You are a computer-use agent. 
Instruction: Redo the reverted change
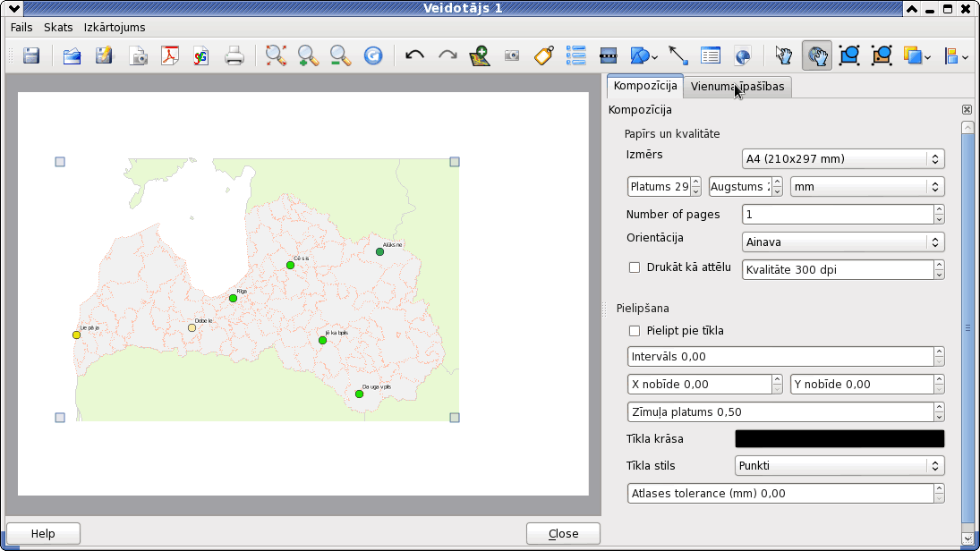(447, 56)
